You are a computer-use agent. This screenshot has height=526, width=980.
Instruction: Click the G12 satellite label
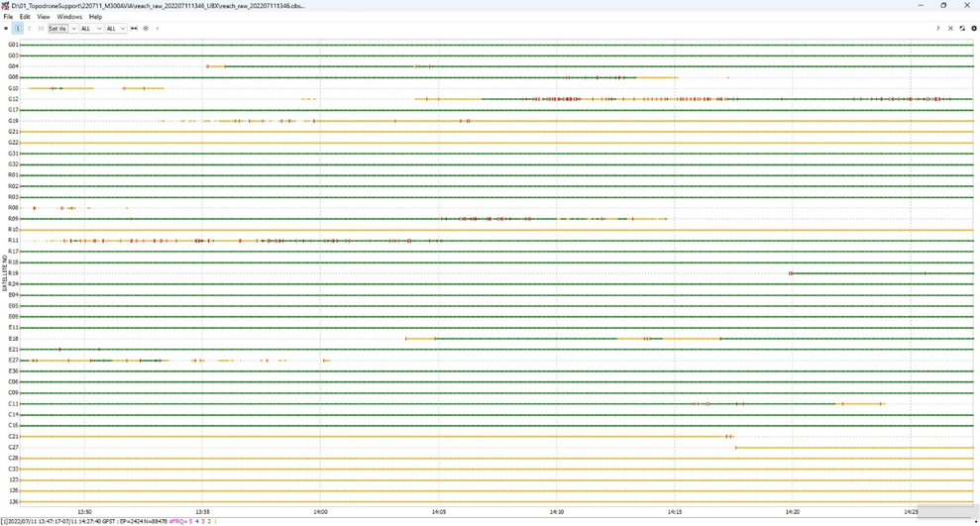[13, 99]
